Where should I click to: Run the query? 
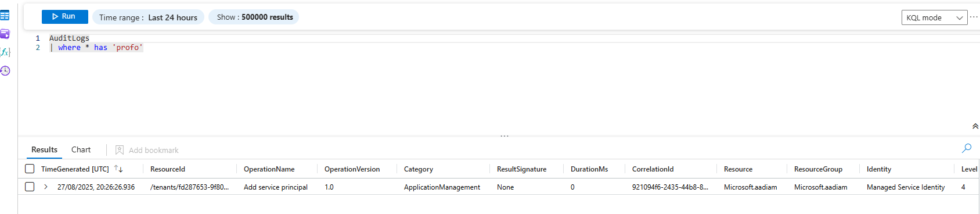coord(64,16)
